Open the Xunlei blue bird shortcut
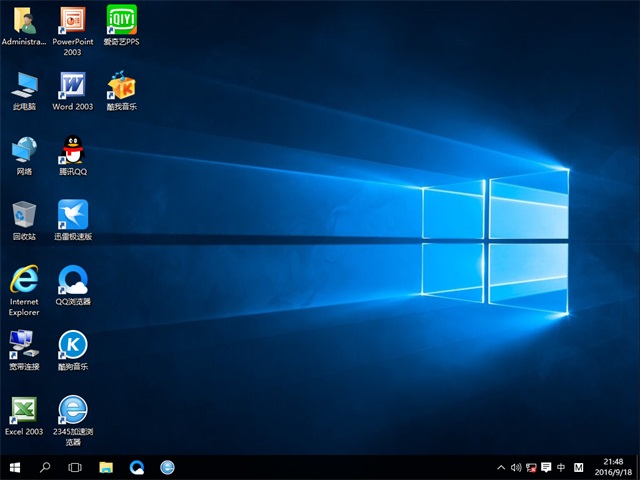This screenshot has height=480, width=640. coord(72,214)
